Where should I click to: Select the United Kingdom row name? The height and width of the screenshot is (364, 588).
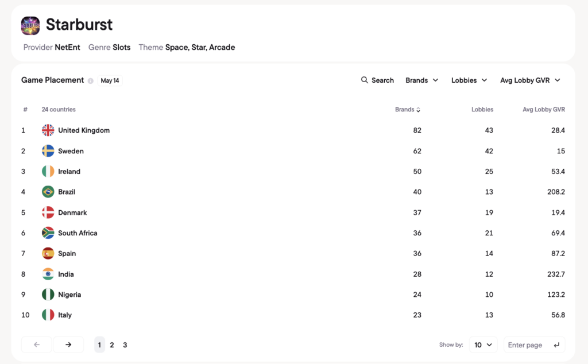(x=84, y=130)
